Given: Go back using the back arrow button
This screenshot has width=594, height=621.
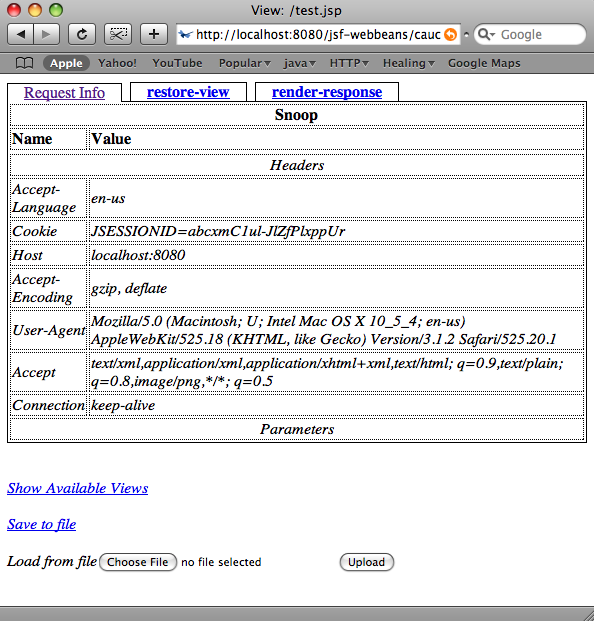Looking at the screenshot, I should pyautogui.click(x=21, y=34).
